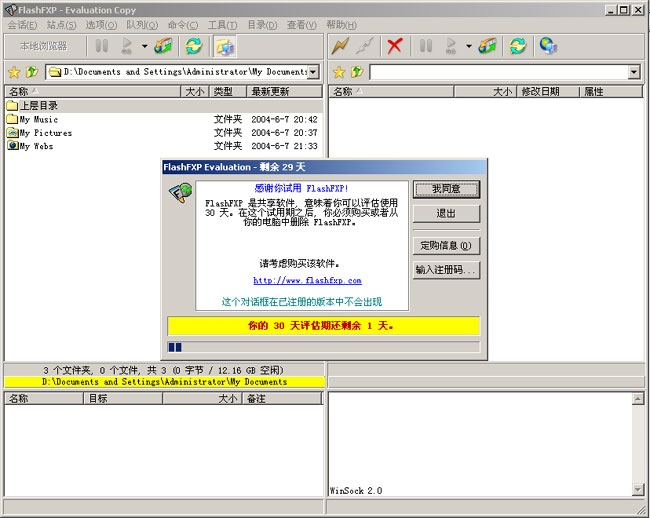Screen dimensions: 650x518
Task: Click log pane scroll down arrow
Action: (x=638, y=490)
